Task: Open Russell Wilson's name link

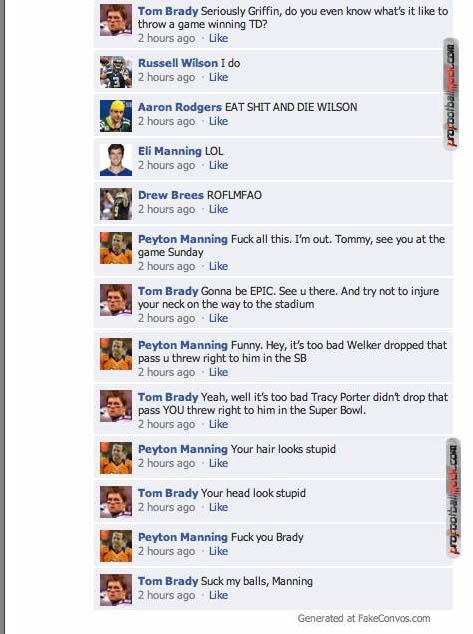Action: point(178,63)
